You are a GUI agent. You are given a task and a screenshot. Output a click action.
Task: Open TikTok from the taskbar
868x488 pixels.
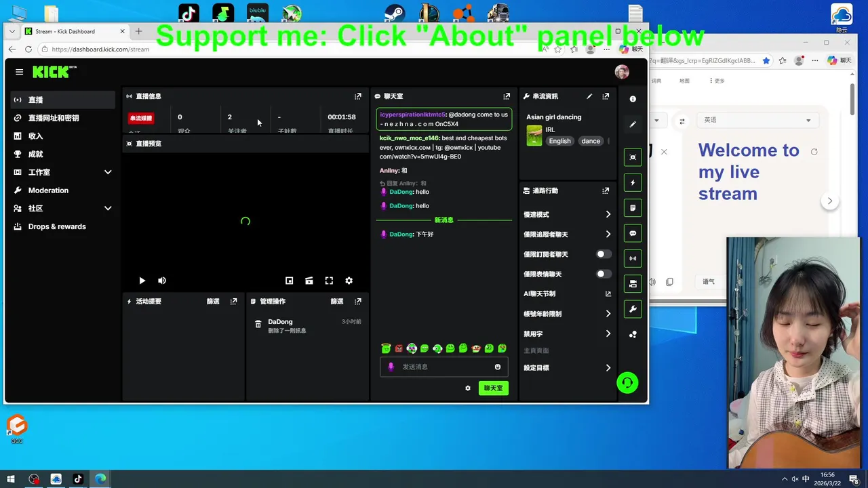(78, 479)
